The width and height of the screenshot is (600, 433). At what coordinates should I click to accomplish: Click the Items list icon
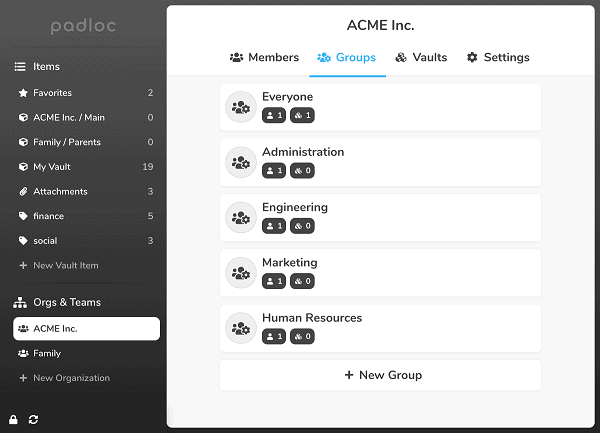coord(20,67)
